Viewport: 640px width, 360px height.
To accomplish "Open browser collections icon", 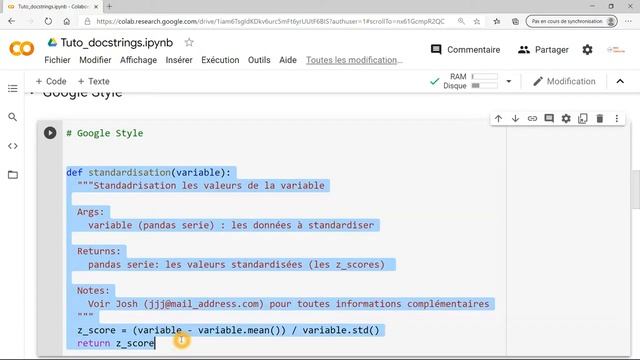I will point(516,21).
